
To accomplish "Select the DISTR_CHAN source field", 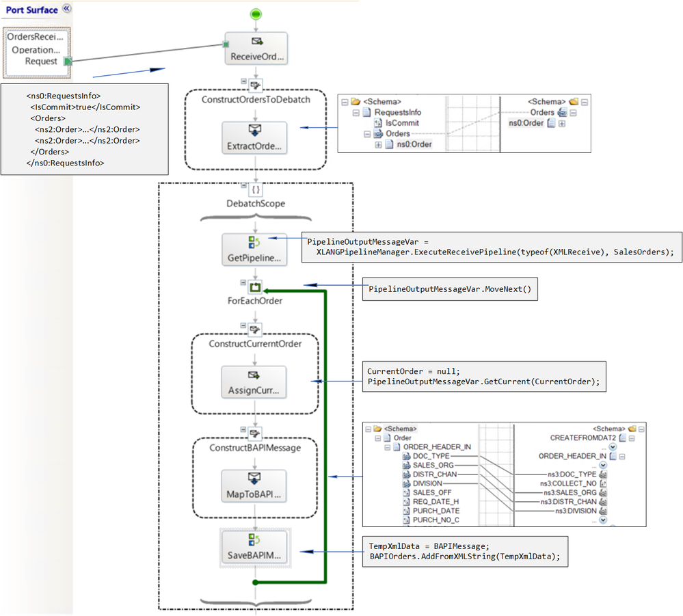I will tap(435, 474).
